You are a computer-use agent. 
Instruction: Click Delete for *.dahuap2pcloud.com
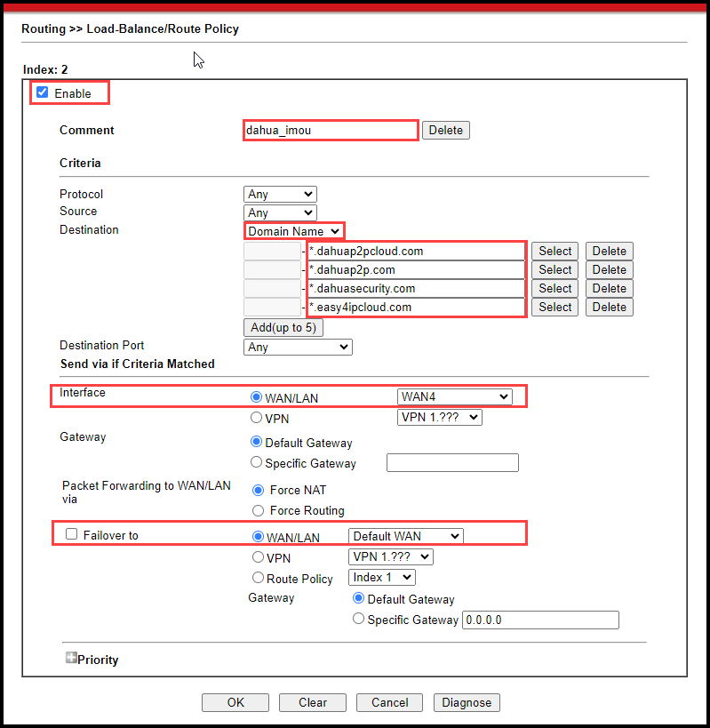(610, 252)
